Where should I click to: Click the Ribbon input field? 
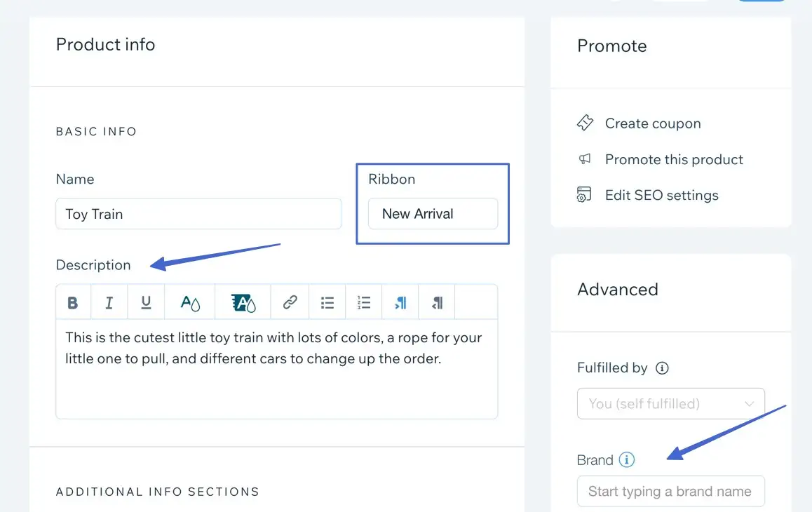(433, 214)
